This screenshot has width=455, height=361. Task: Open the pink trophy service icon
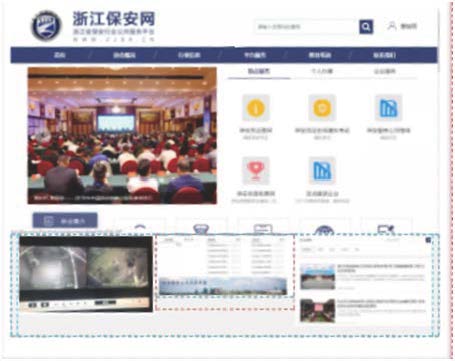coord(256,171)
